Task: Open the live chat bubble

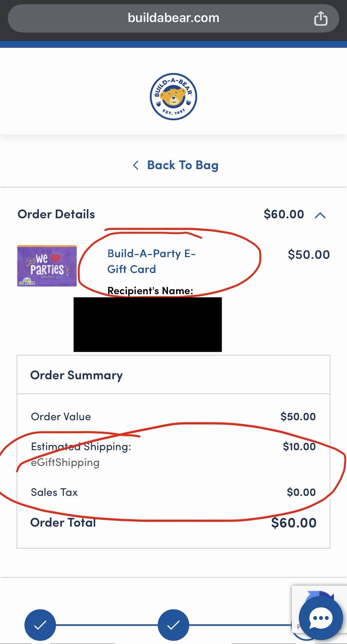Action: pos(320,618)
